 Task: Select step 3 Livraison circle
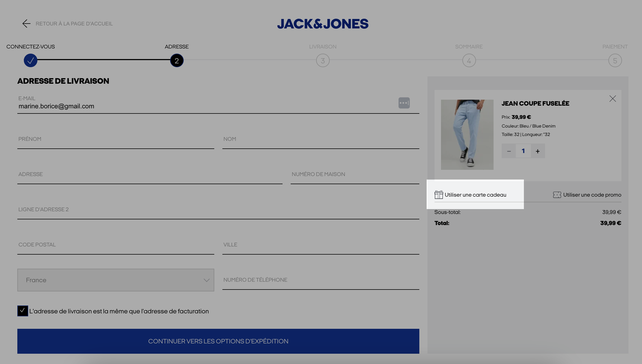(x=323, y=60)
